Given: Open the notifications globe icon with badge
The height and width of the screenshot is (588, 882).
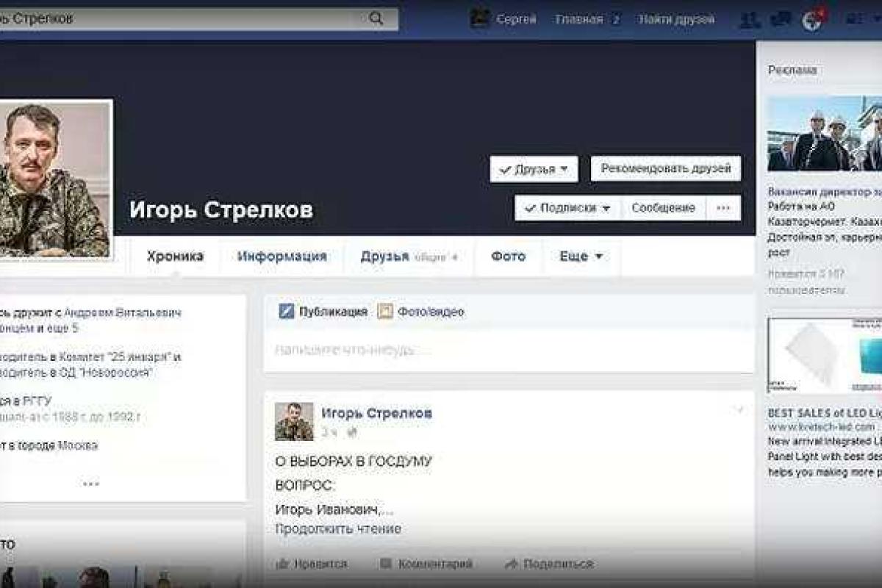Looking at the screenshot, I should click(x=810, y=19).
